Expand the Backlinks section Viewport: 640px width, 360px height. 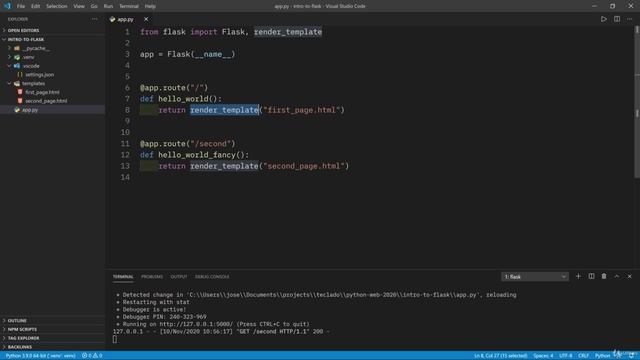(x=53, y=347)
